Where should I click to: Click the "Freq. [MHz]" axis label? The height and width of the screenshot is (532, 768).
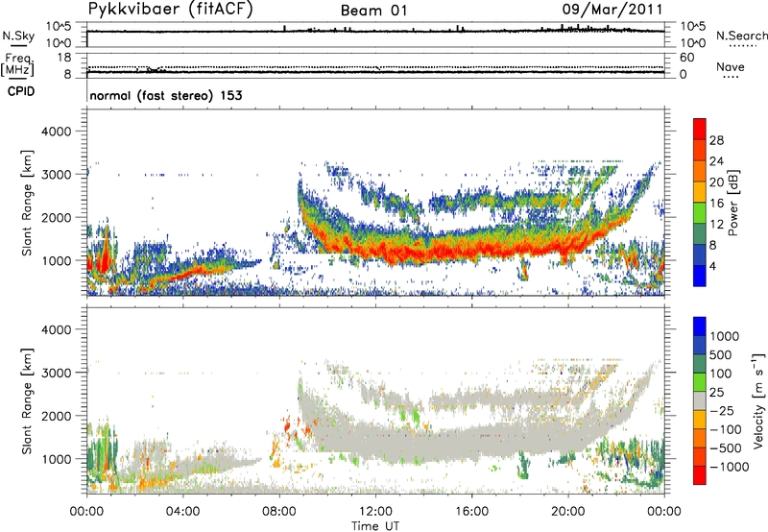point(17,65)
